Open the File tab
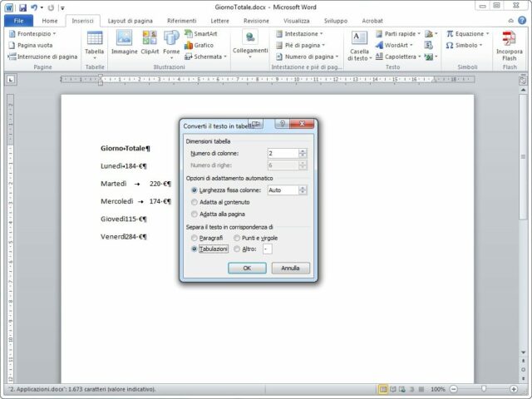532x399 pixels. (x=18, y=19)
